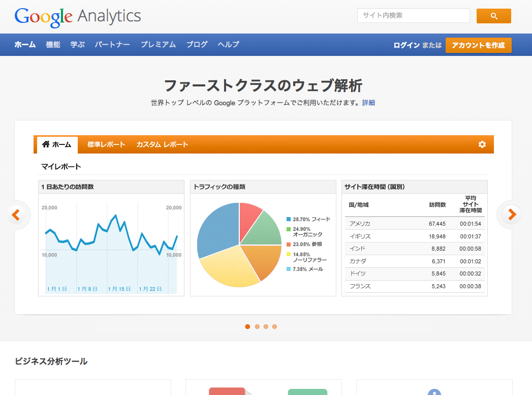Click the home icon on the ホーム tab

click(47, 144)
